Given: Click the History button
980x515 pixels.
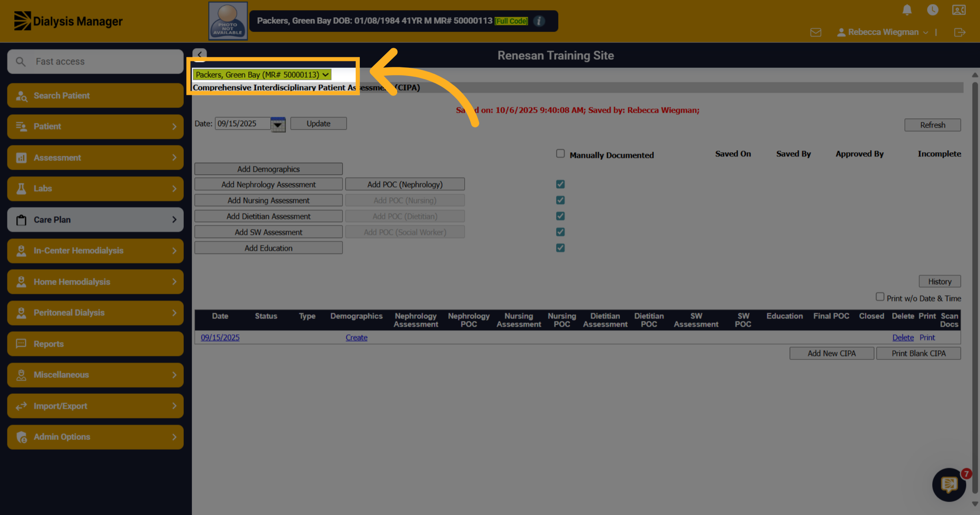Looking at the screenshot, I should pos(940,282).
